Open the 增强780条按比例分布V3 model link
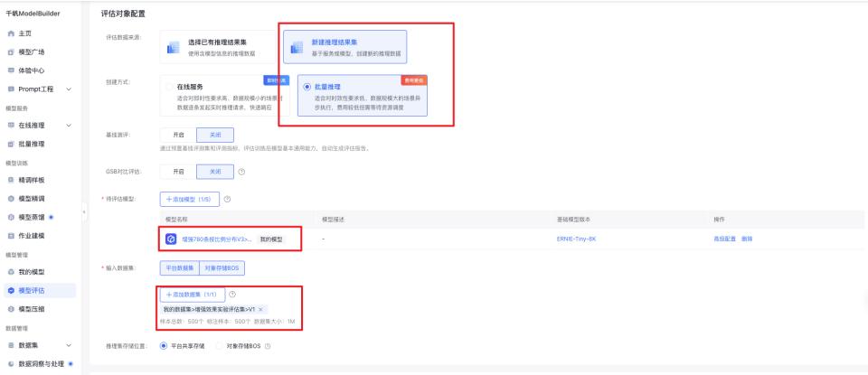The height and width of the screenshot is (375, 868). pyautogui.click(x=217, y=239)
